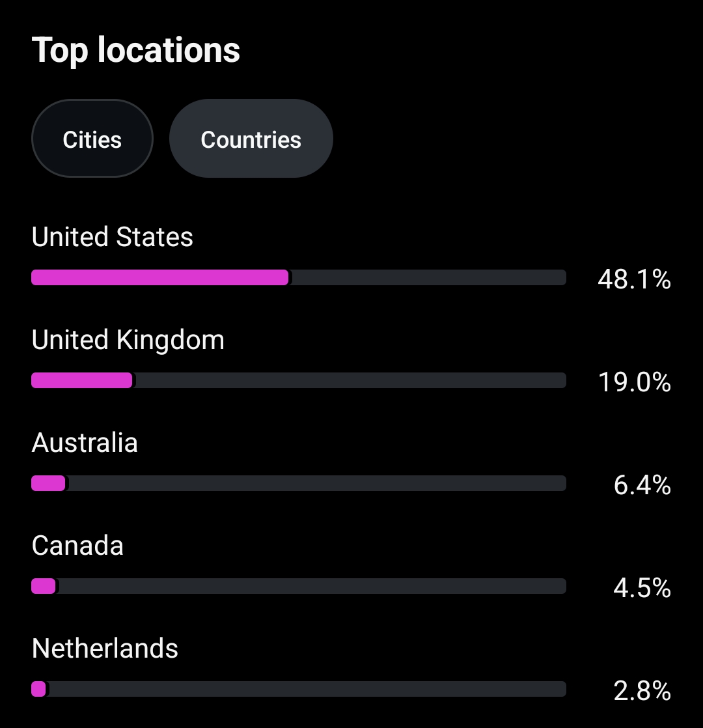Select the Canada country label
Image resolution: width=703 pixels, height=728 pixels.
pyautogui.click(x=77, y=546)
